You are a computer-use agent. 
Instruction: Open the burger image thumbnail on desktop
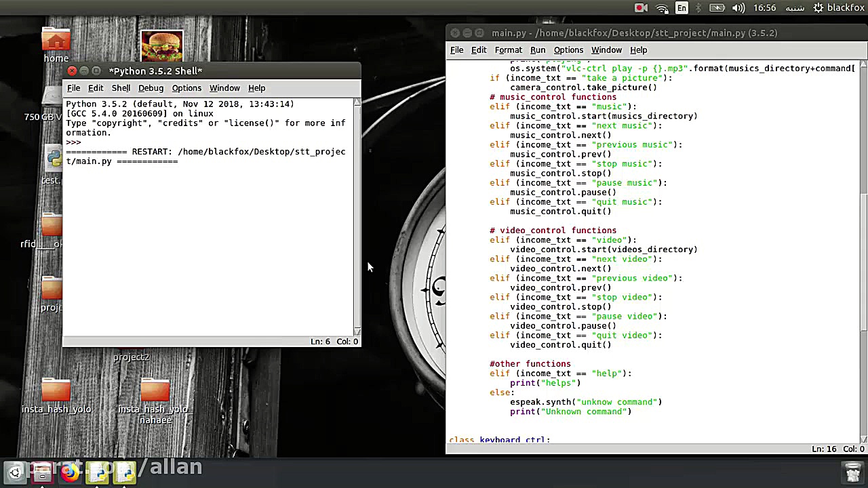(x=161, y=46)
